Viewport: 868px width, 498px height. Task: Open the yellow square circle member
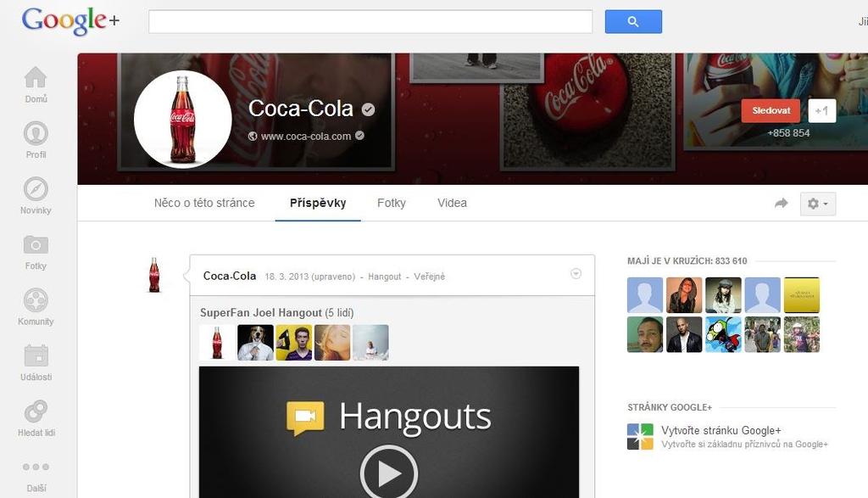point(802,295)
